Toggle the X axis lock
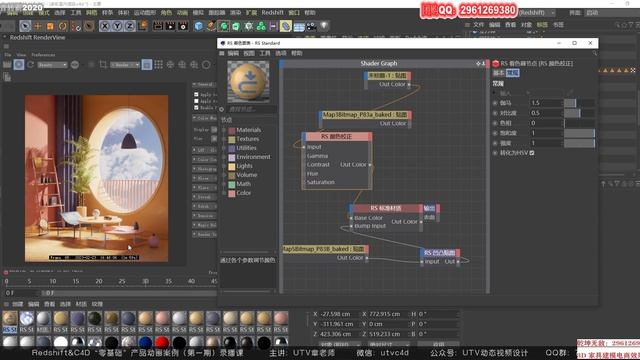 tap(105, 26)
